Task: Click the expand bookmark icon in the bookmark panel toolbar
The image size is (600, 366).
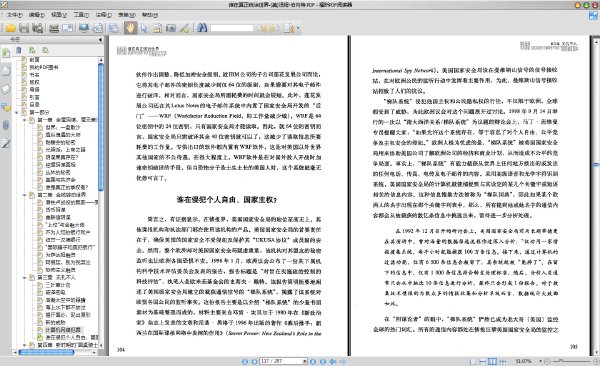Action: 32,50
